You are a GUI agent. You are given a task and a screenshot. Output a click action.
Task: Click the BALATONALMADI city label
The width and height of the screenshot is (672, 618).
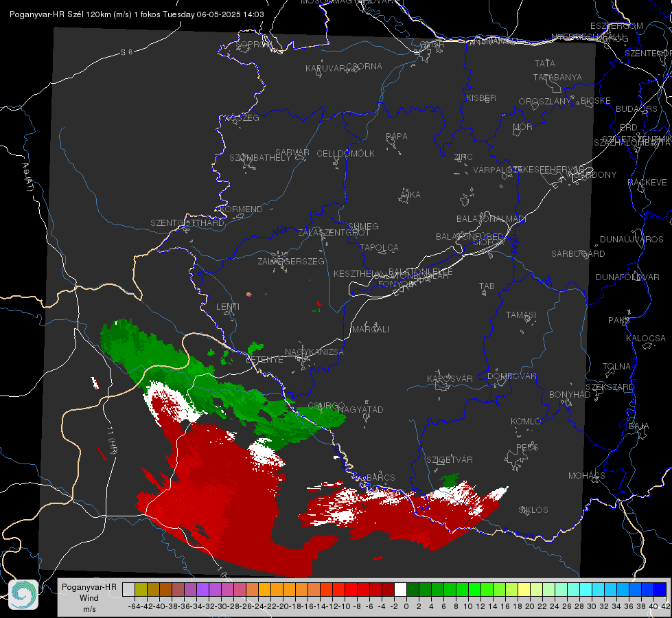click(x=491, y=219)
